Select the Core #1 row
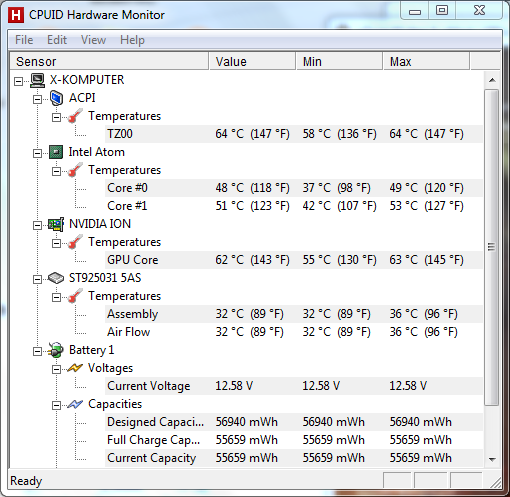The height and width of the screenshot is (497, 510). [x=294, y=206]
